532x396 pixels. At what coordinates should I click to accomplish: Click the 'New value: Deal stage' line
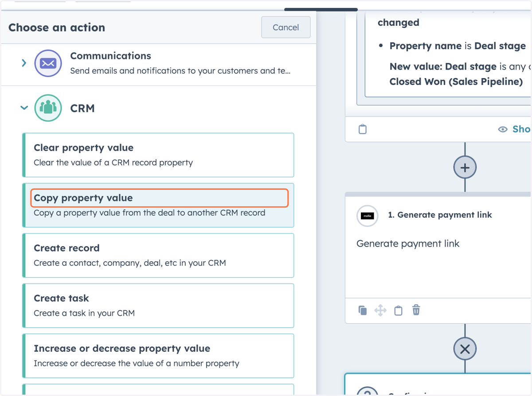(460, 67)
